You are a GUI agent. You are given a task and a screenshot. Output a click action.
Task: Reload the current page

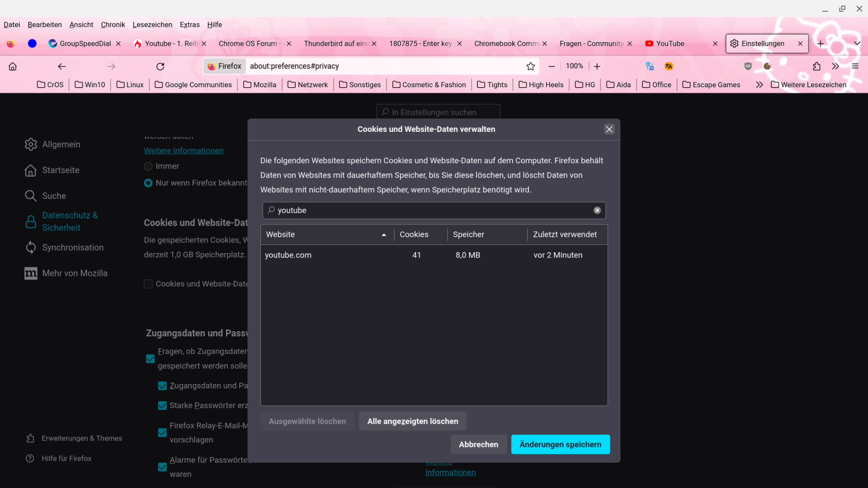[x=160, y=66]
